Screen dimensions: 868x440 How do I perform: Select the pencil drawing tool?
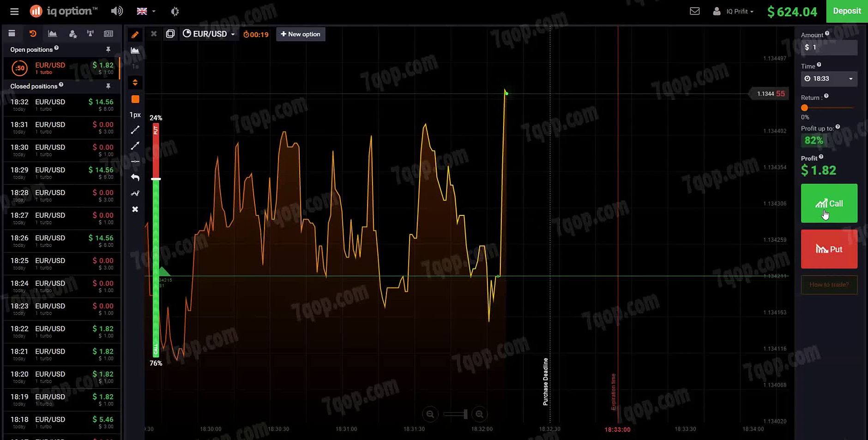(x=135, y=35)
